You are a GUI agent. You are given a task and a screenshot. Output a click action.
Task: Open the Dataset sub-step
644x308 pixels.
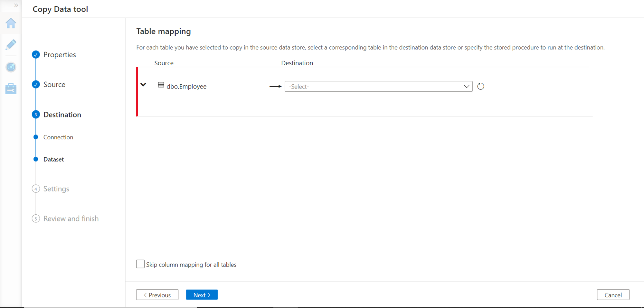click(53, 159)
